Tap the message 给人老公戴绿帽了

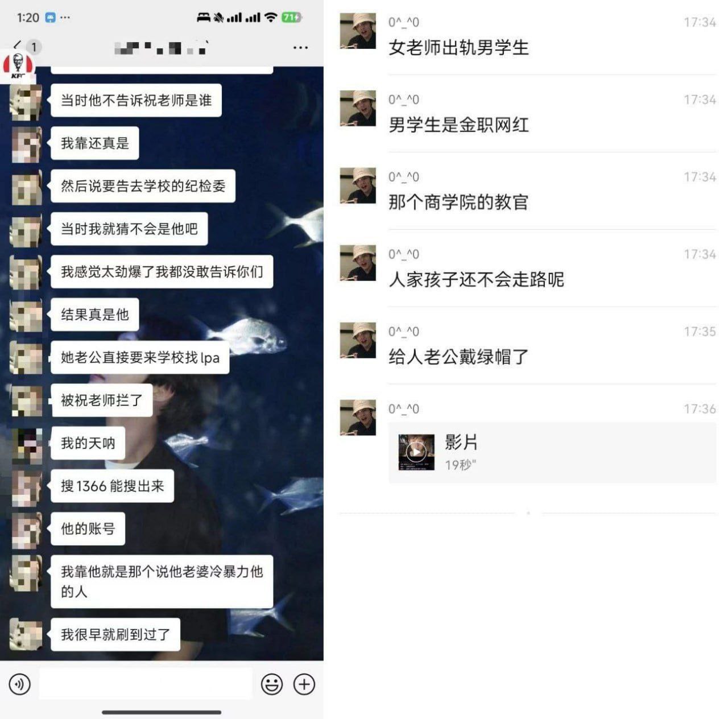458,357
